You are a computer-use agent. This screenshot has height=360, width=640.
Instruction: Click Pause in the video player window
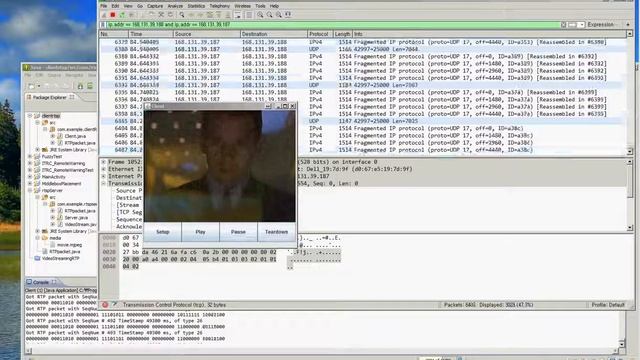238,232
